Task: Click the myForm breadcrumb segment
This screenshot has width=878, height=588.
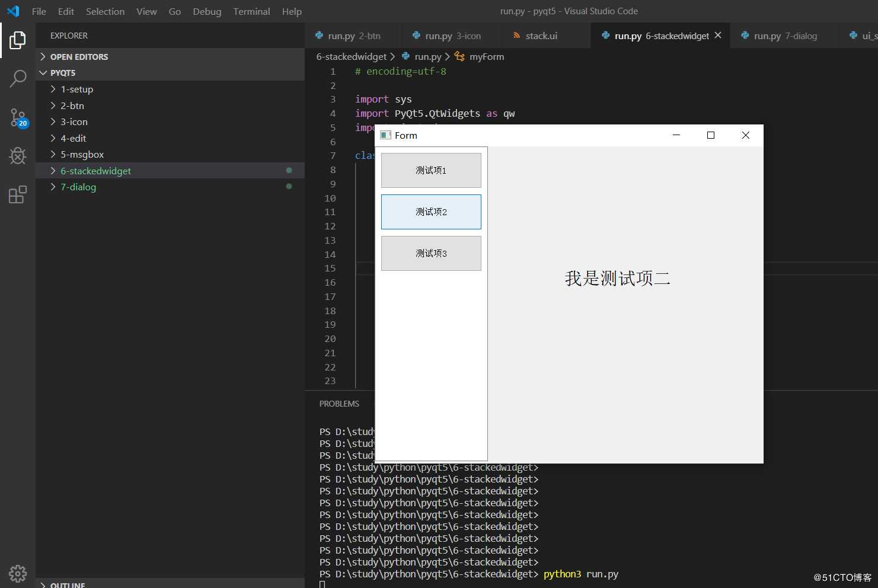Action: point(487,56)
